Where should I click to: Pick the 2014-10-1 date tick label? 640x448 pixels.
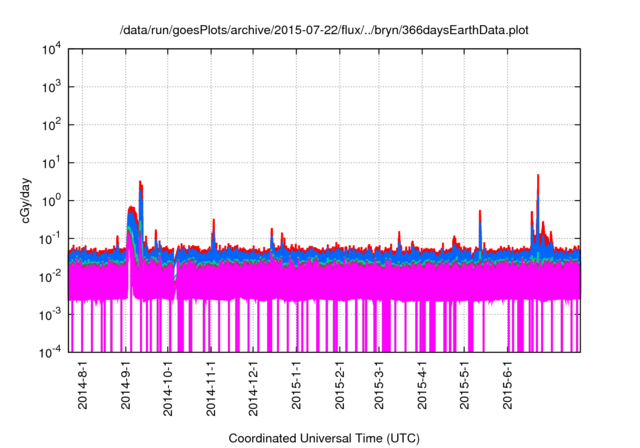[168, 387]
